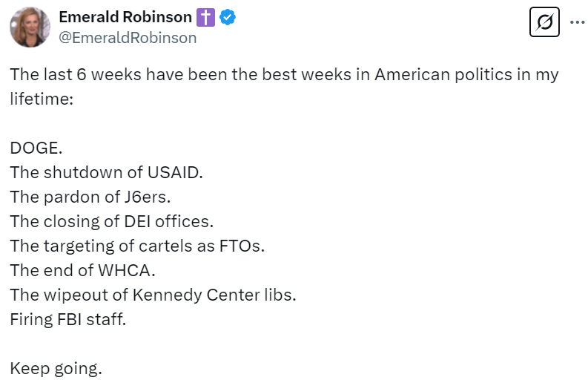Open the Grok action icon
588x386 pixels.
coord(544,22)
